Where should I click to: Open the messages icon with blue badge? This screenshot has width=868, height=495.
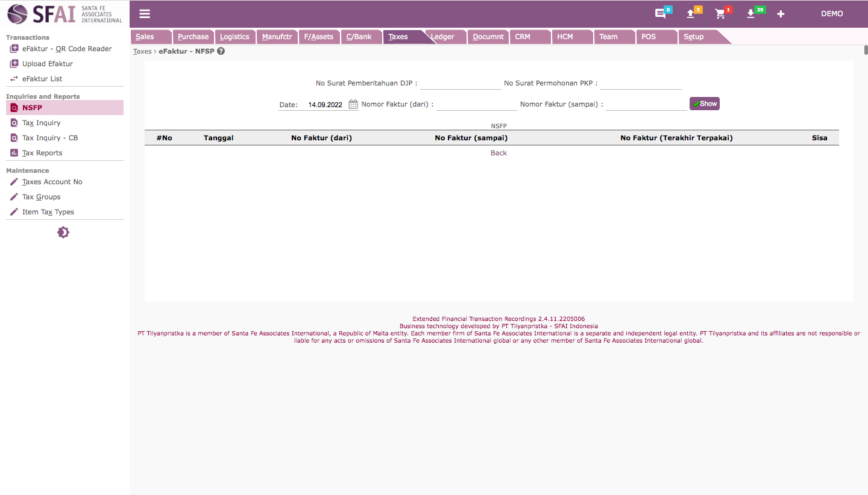[661, 14]
